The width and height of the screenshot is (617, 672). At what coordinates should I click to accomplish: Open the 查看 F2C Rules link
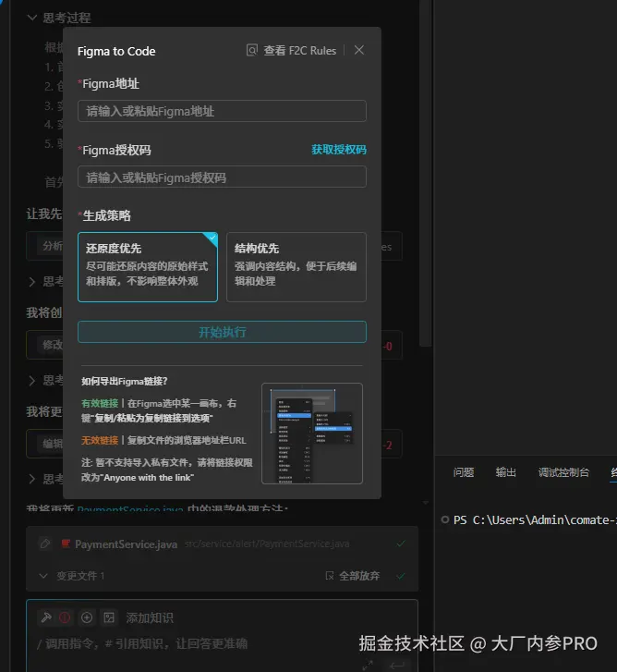(x=291, y=51)
